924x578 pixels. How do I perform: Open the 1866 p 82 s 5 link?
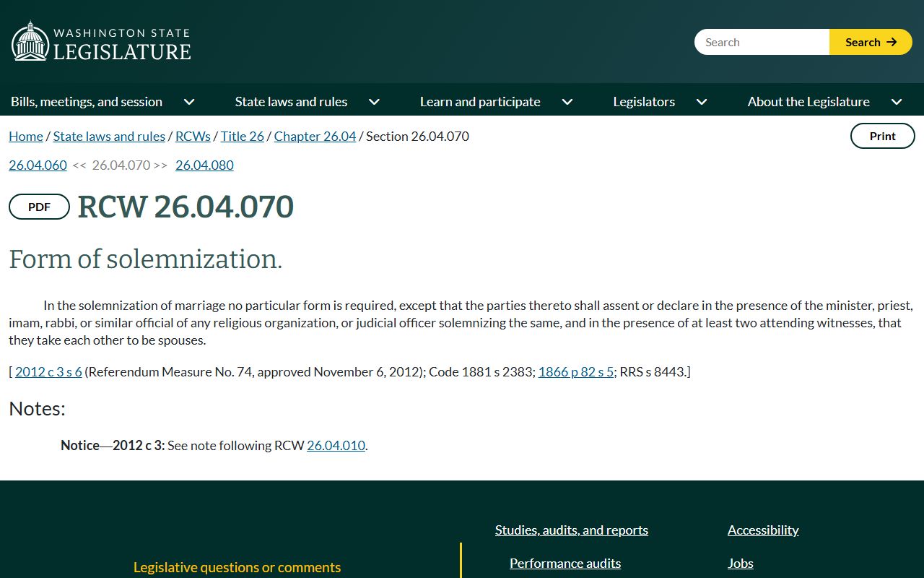pyautogui.click(x=576, y=371)
